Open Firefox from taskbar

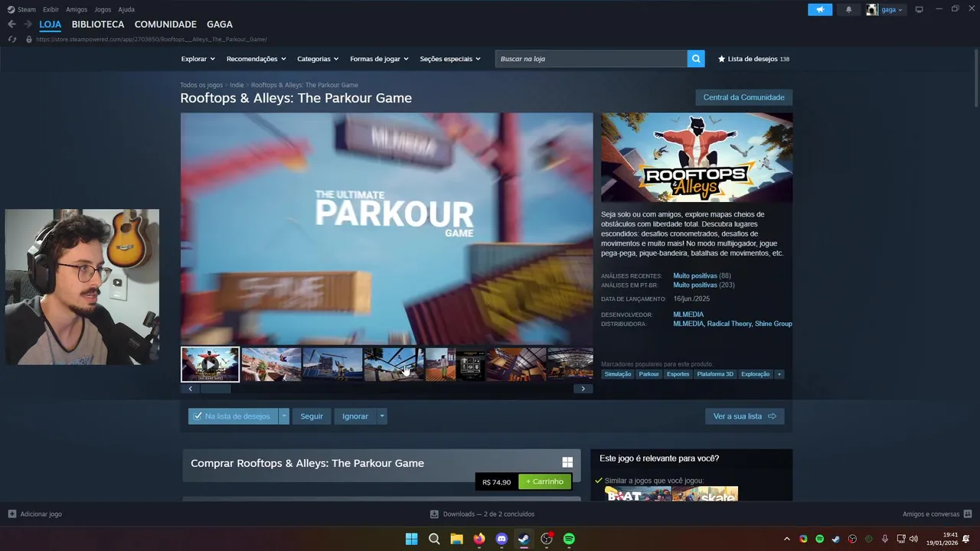tap(479, 539)
